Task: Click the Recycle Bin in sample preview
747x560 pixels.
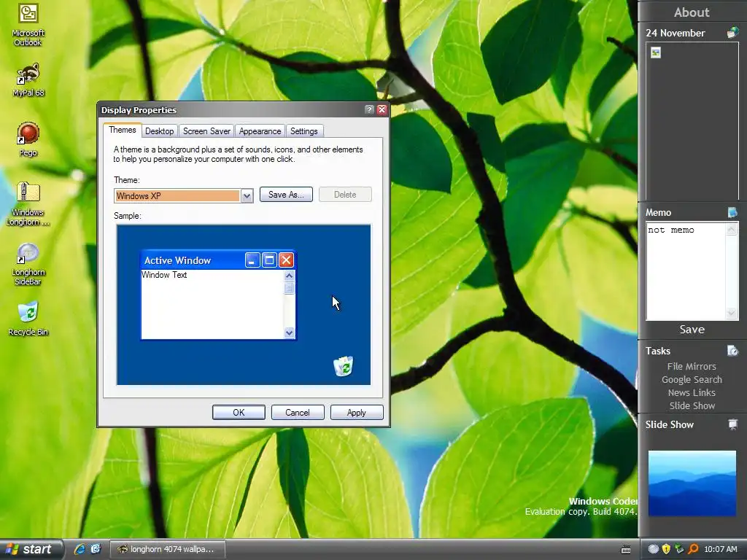Action: pos(344,366)
